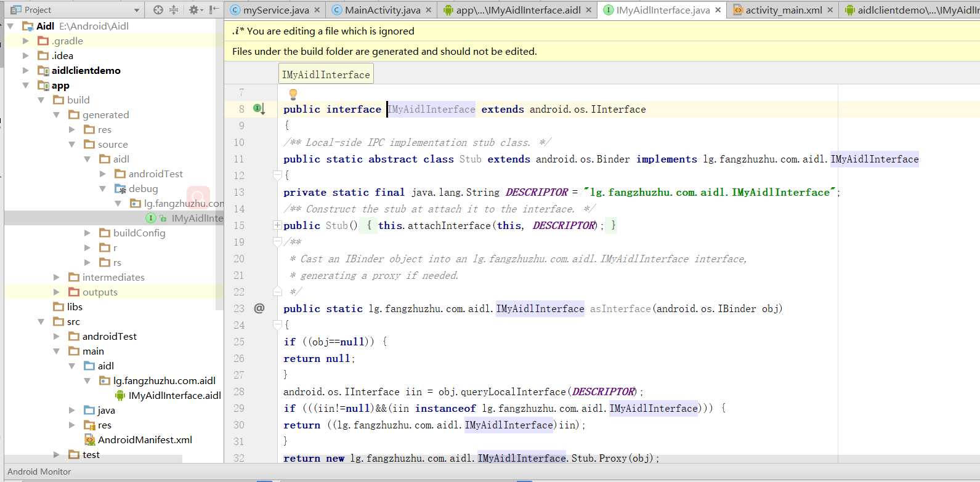Viewport: 980px width, 482px height.
Task: Expand the .idea folder
Action: point(26,55)
